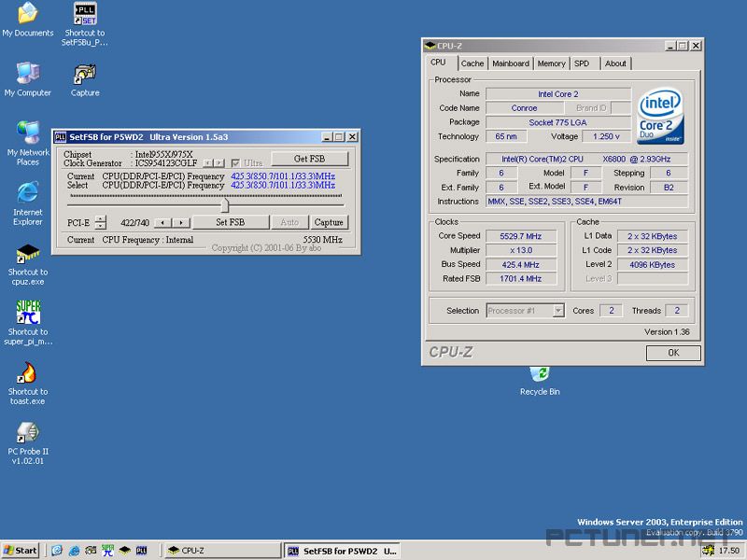747x560 pixels.
Task: Open the Processor #1 selection dropdown
Action: [558, 311]
